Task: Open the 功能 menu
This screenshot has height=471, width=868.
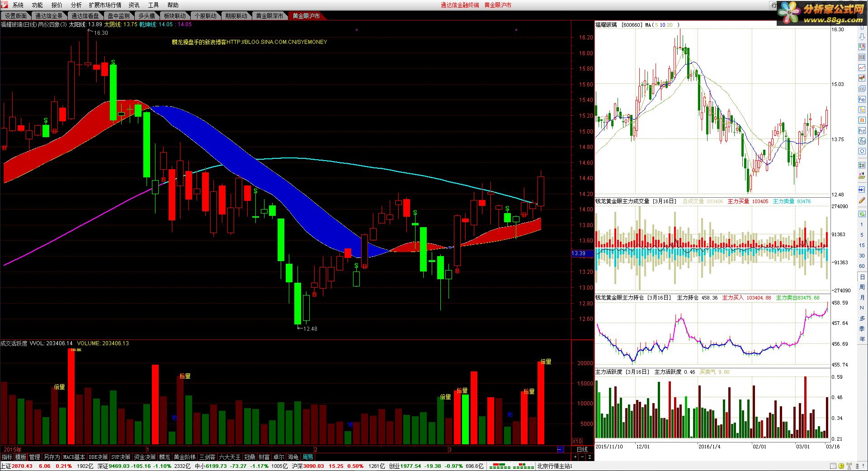Action: click(38, 5)
